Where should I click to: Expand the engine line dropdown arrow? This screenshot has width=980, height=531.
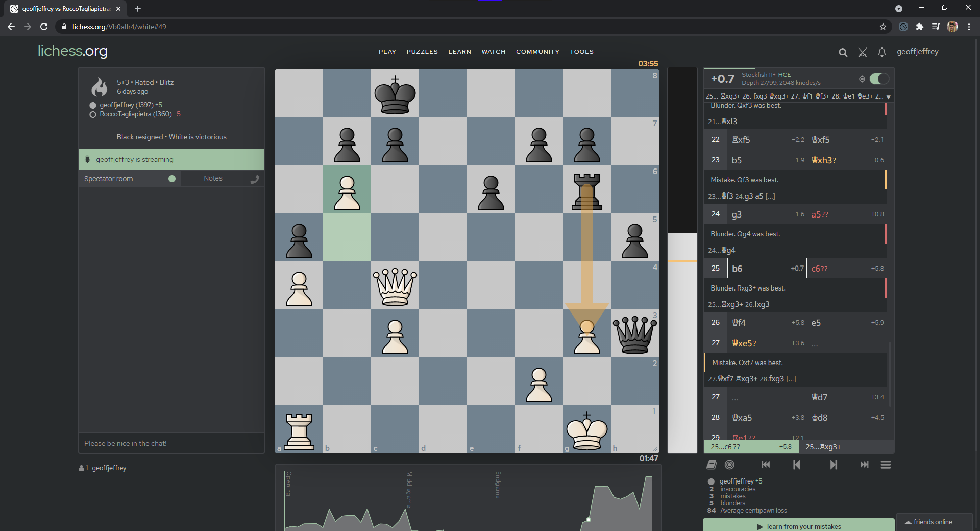(889, 96)
